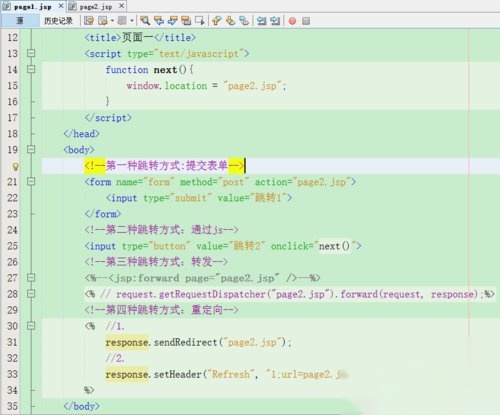Screen dimensions: 500x415
Task: Open the 历史记录 (History) view
Action: pos(58,21)
